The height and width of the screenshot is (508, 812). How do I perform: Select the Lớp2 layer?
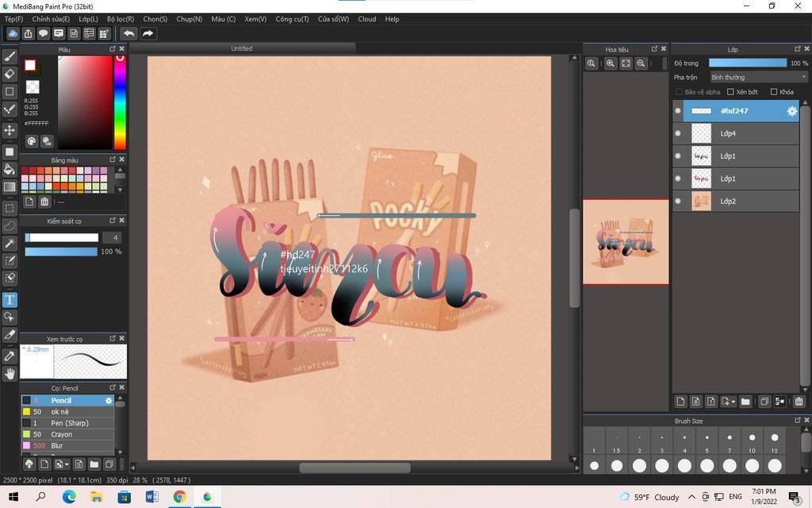(735, 201)
